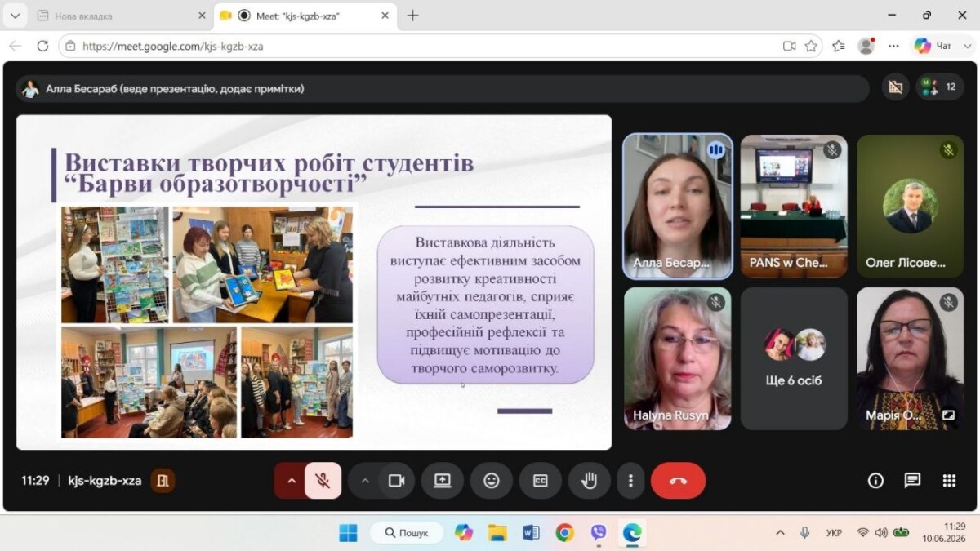Switch to Edge on the taskbar
The width and height of the screenshot is (980, 551).
tap(632, 533)
